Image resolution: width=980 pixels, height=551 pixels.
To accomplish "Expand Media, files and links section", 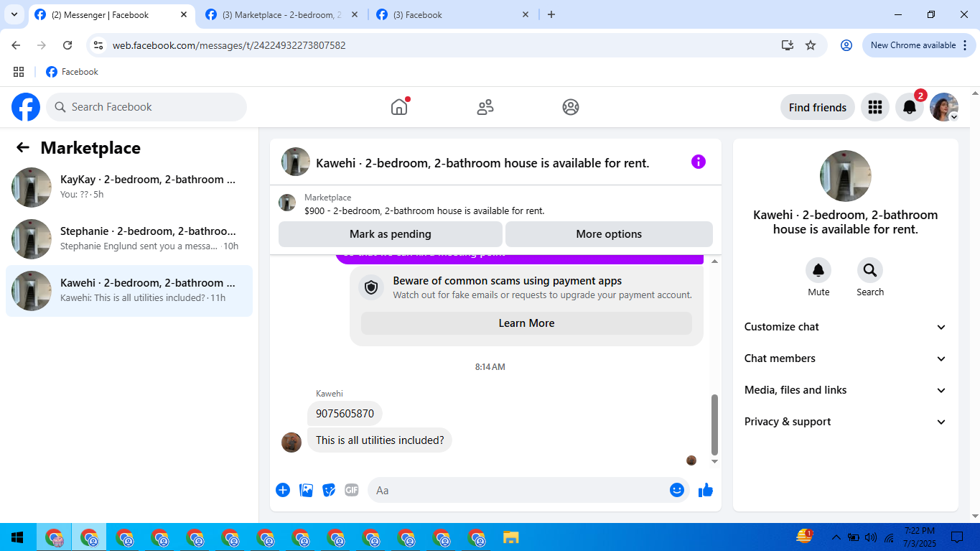I will tap(846, 390).
